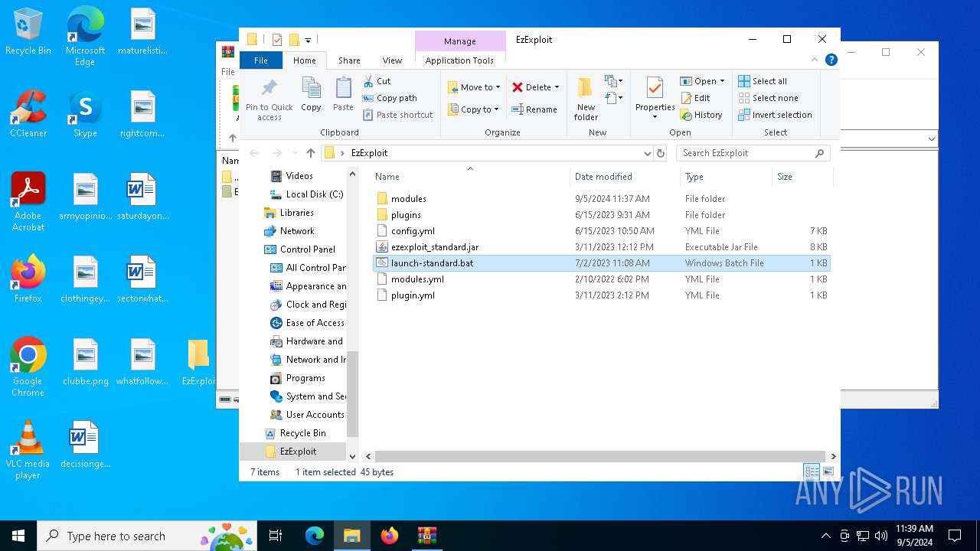Select Recycle Bin in navigation pane

[x=302, y=433]
